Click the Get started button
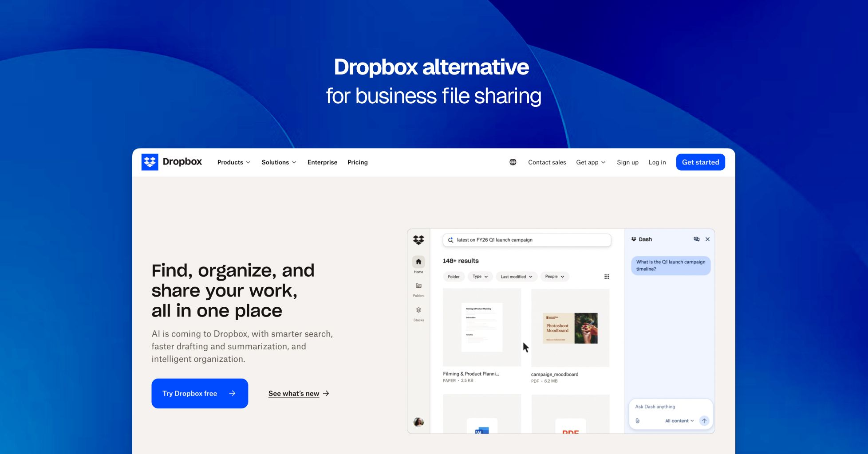The image size is (868, 454). [700, 162]
